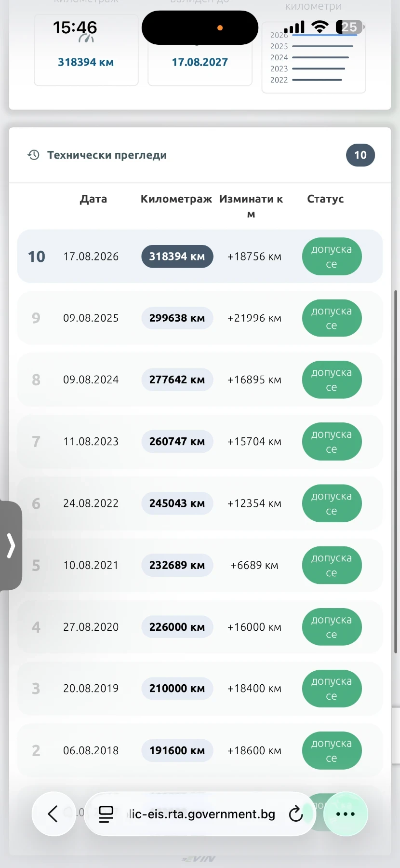Click the 318394 км mileage badge
Viewport: 400px width, 868px height.
coord(177,257)
